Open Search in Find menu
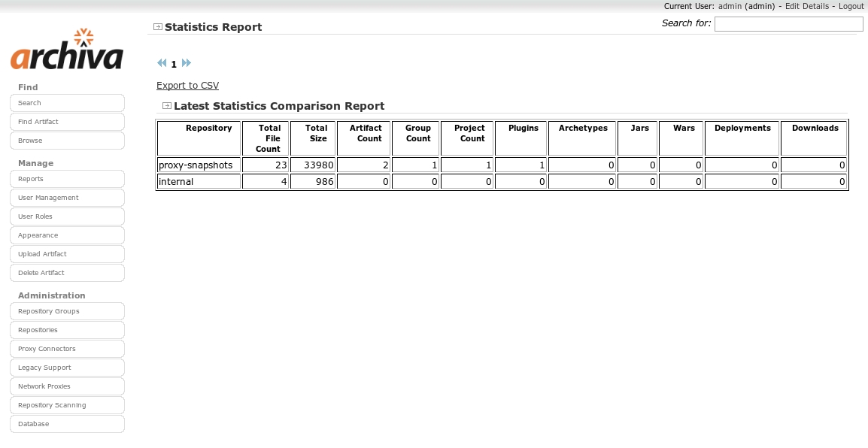This screenshot has height=448, width=868. click(67, 103)
